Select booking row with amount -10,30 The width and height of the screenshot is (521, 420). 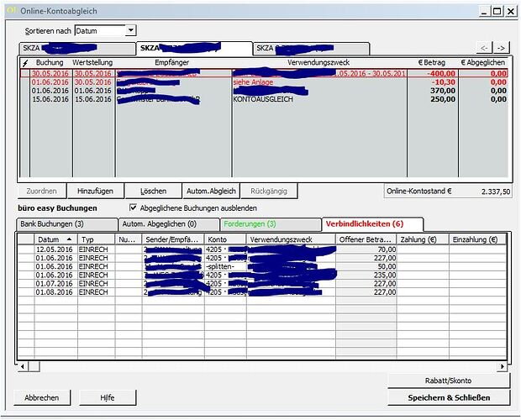(x=264, y=82)
